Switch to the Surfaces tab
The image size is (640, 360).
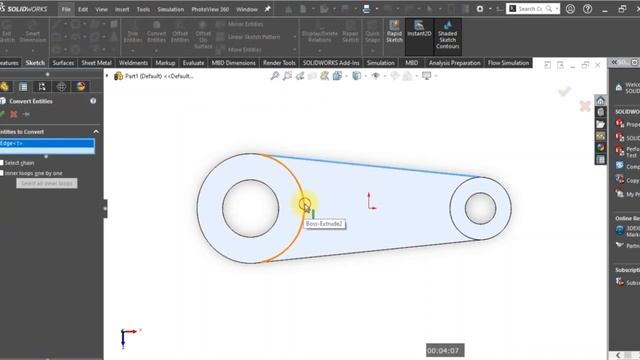(x=63, y=63)
